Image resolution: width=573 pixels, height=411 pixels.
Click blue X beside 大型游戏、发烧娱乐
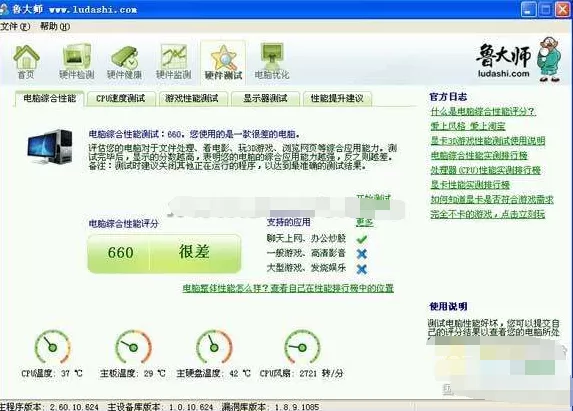click(x=362, y=269)
